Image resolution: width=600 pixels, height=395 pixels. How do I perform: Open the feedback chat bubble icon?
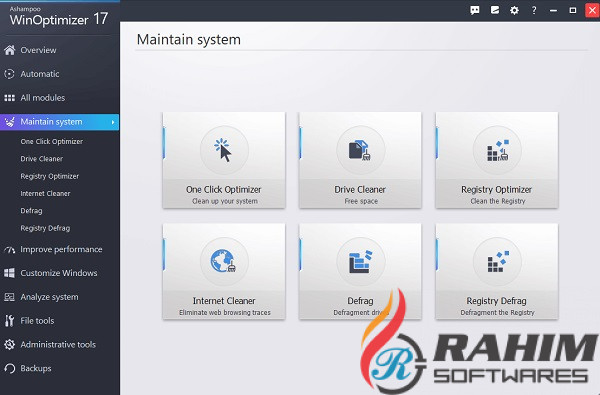[x=475, y=10]
